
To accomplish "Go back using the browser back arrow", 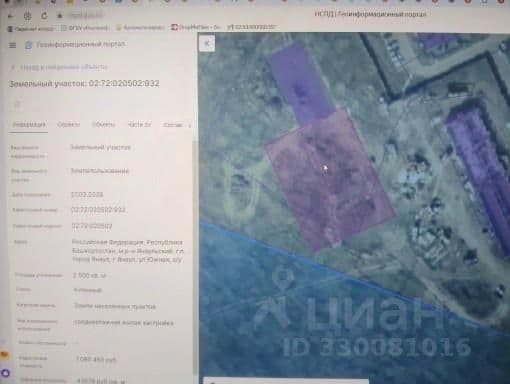I will coord(11,16).
